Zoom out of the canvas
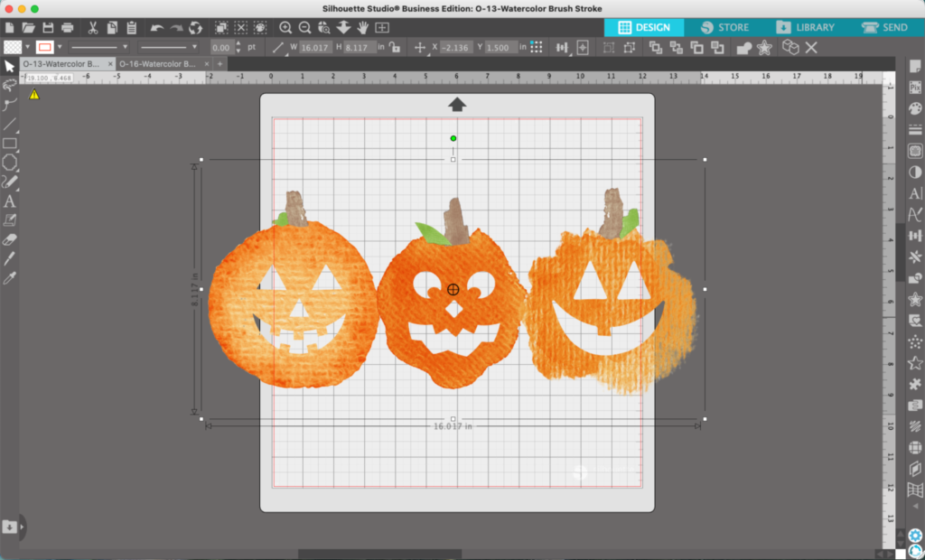The image size is (925, 560). (x=305, y=28)
